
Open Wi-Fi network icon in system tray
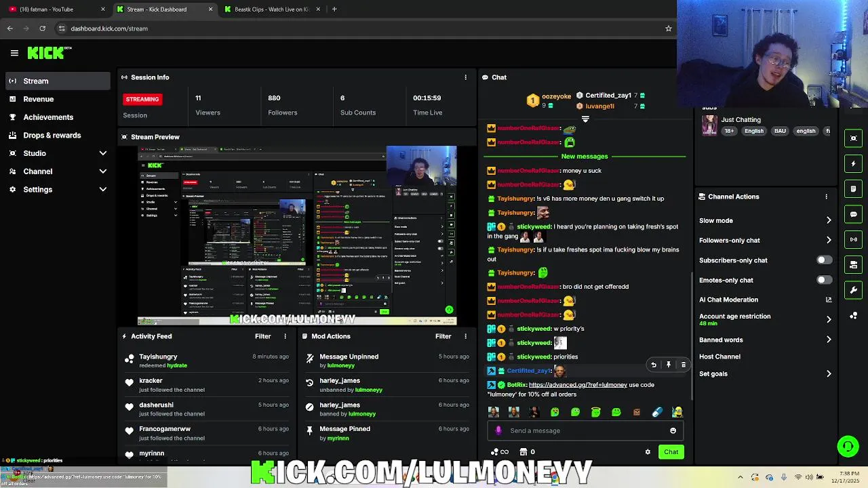(799, 477)
